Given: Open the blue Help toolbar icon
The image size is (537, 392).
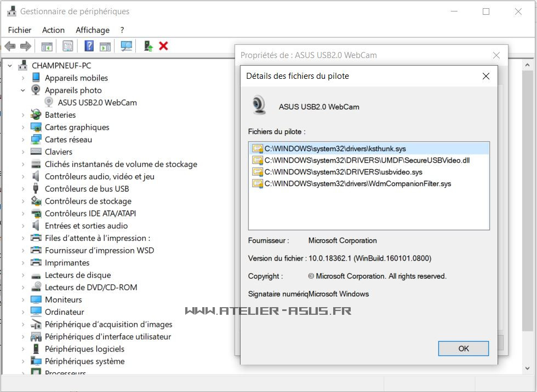Looking at the screenshot, I should [x=89, y=46].
